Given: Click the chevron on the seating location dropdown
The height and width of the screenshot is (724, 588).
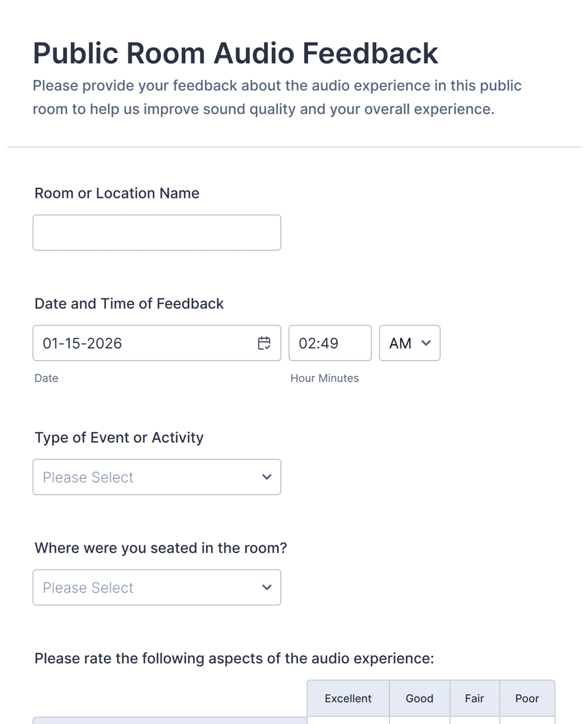Looking at the screenshot, I should (266, 587).
